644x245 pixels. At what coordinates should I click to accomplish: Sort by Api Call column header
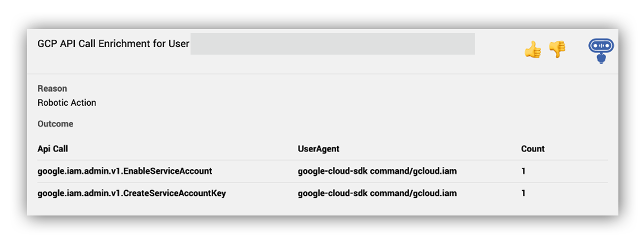pyautogui.click(x=53, y=149)
